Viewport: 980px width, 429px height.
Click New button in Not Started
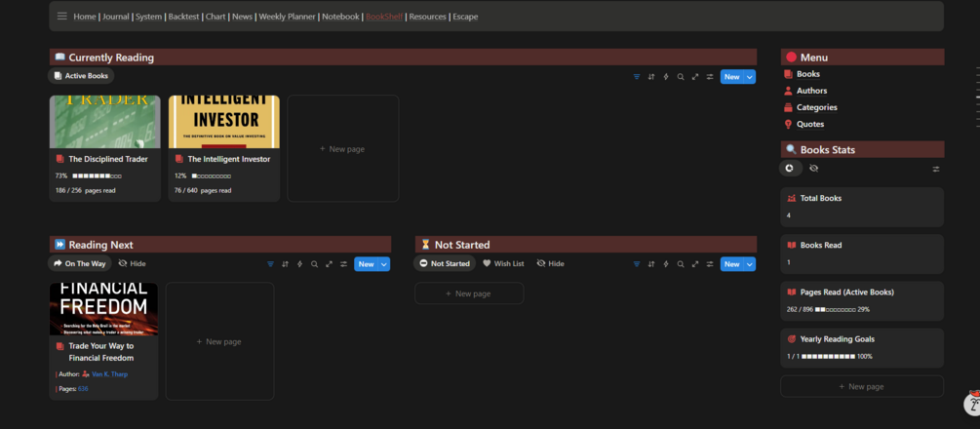(732, 264)
